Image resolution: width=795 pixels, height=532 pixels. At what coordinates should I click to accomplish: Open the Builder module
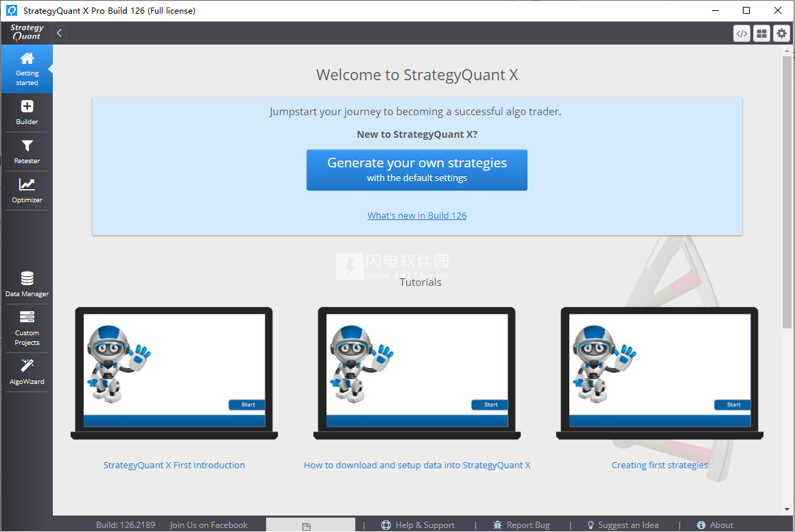coord(27,112)
